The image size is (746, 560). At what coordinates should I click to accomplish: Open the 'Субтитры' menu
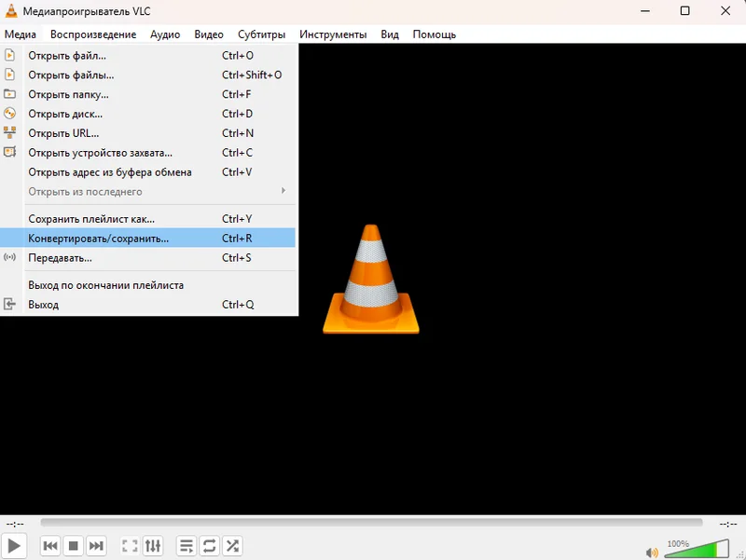coord(261,34)
